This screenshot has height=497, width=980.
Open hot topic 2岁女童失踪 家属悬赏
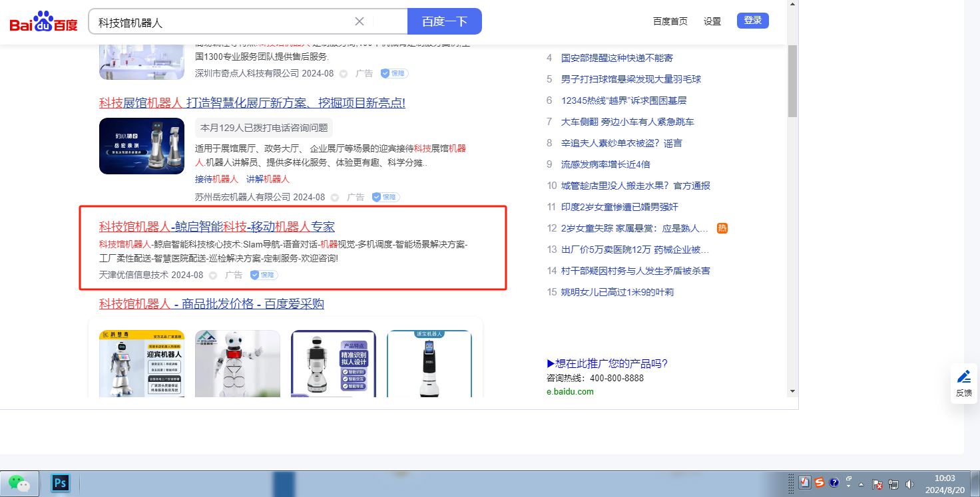pos(635,228)
